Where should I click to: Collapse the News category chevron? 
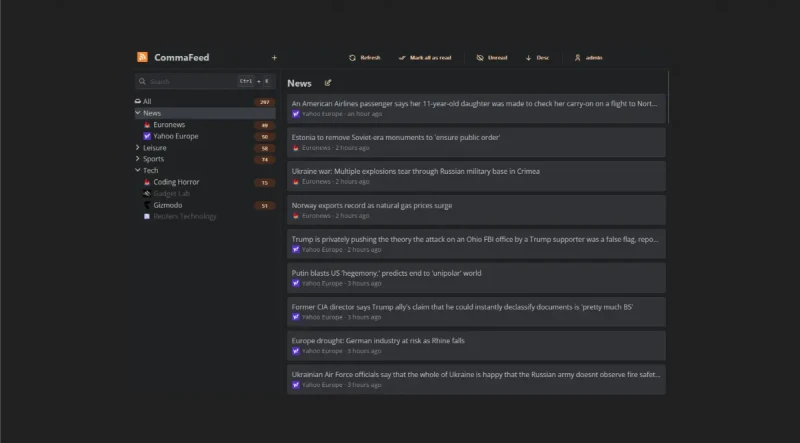click(138, 113)
